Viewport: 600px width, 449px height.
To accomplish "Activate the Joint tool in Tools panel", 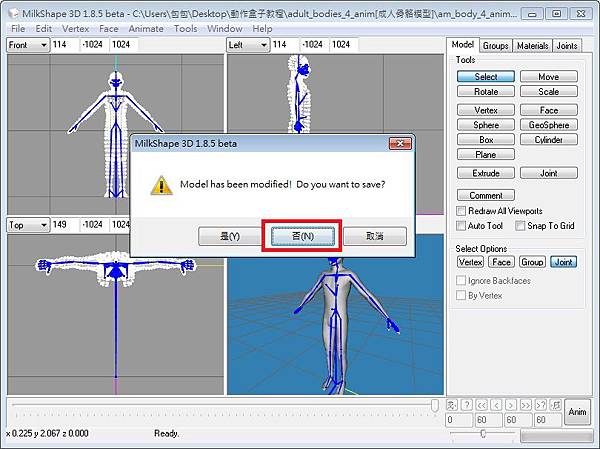I will coord(549,173).
